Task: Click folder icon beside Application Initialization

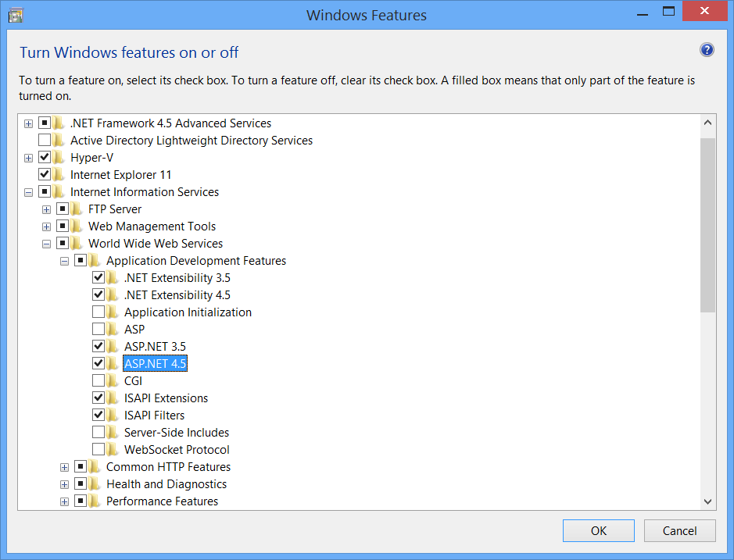Action: coord(113,312)
